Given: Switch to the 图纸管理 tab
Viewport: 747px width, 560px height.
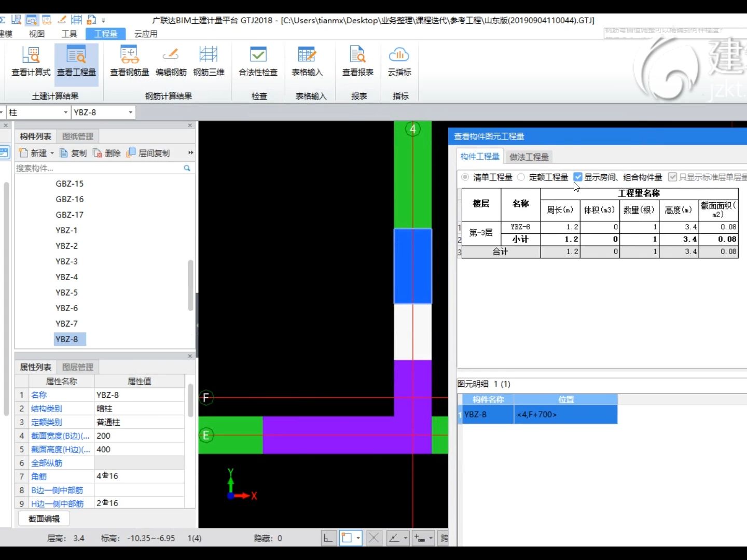Looking at the screenshot, I should point(78,136).
